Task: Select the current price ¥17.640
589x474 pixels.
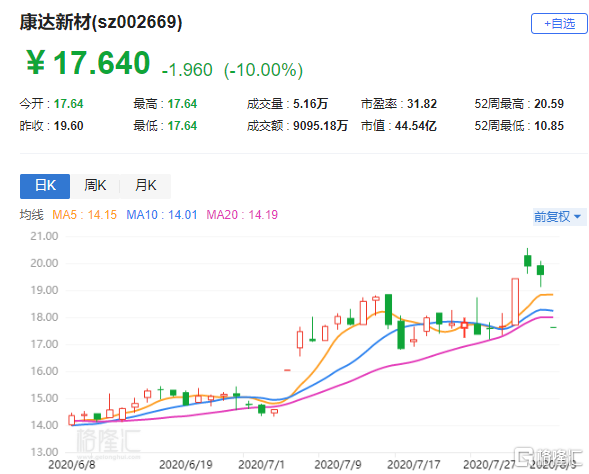Action: [88, 62]
